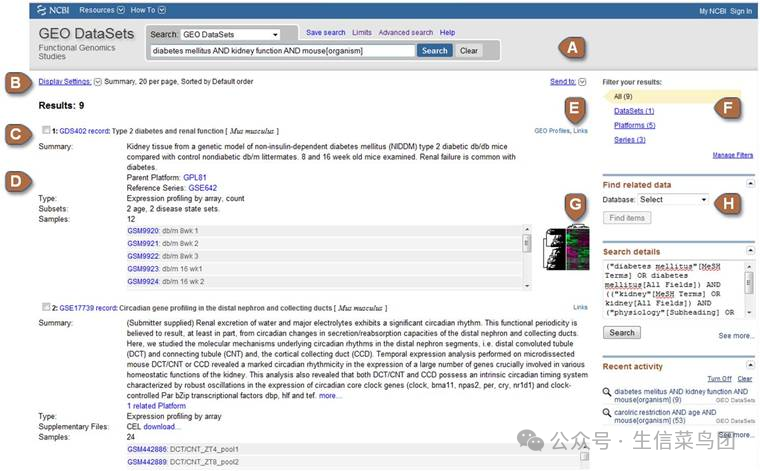Click magnifier icon beside caloric restriction recent search
Image resolution: width=760 pixels, height=471 pixels.
[x=606, y=413]
